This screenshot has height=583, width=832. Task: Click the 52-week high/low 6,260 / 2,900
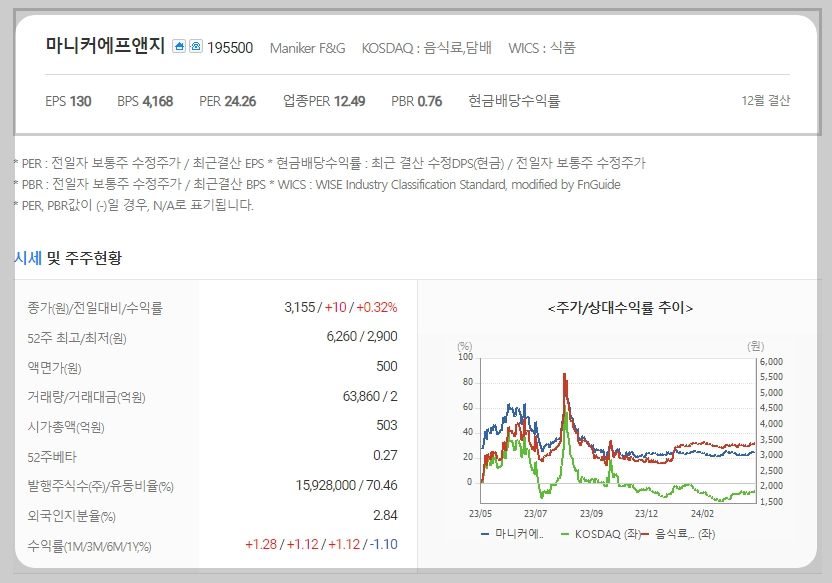click(x=362, y=336)
